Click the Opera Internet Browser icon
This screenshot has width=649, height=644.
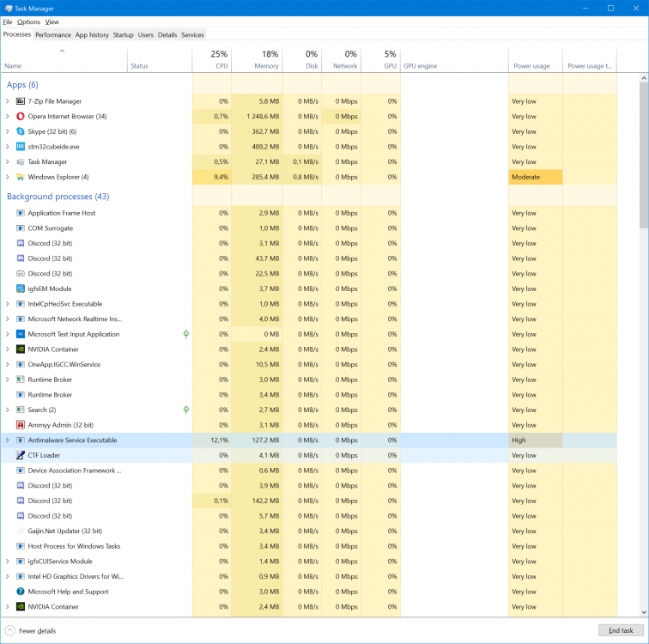click(21, 117)
